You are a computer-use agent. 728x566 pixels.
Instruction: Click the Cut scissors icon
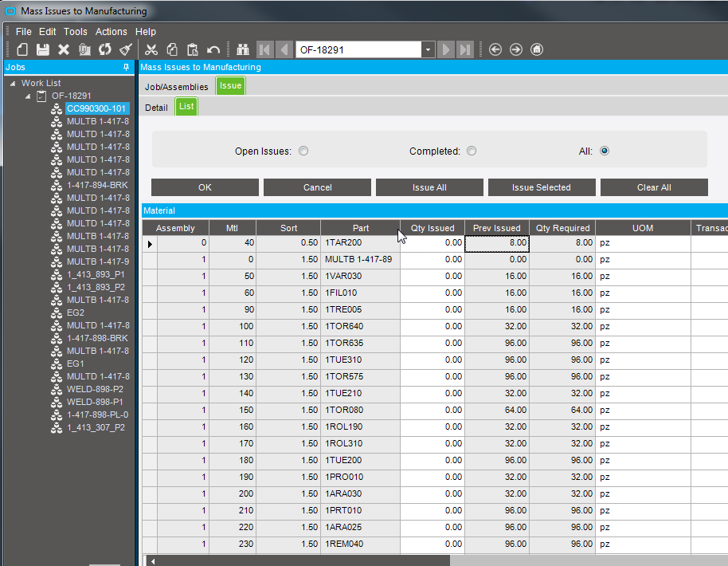coord(151,49)
